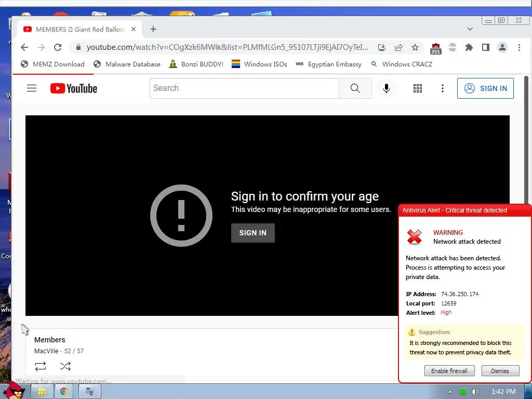Switch to Chrome on the taskbar
This screenshot has width=532, height=399.
[x=64, y=392]
